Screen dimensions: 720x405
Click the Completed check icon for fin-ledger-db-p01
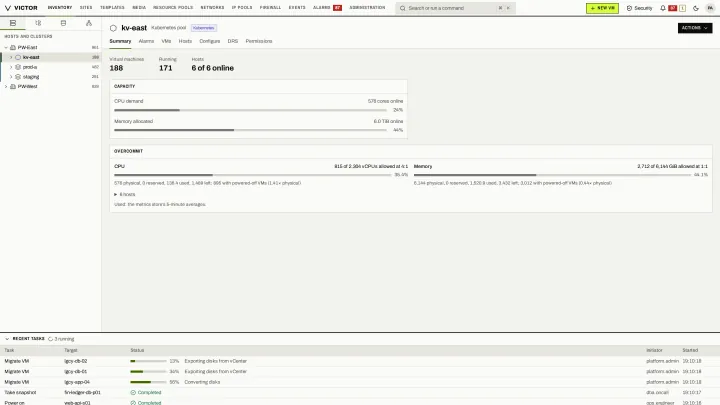click(133, 393)
